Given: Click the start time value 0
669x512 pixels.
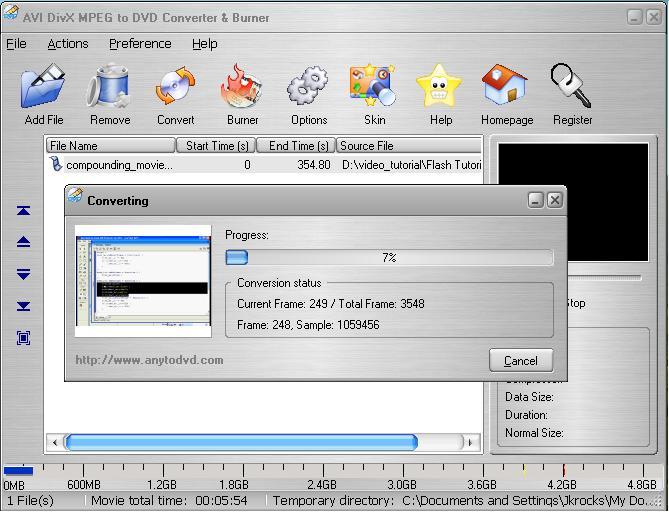Looking at the screenshot, I should point(247,165).
